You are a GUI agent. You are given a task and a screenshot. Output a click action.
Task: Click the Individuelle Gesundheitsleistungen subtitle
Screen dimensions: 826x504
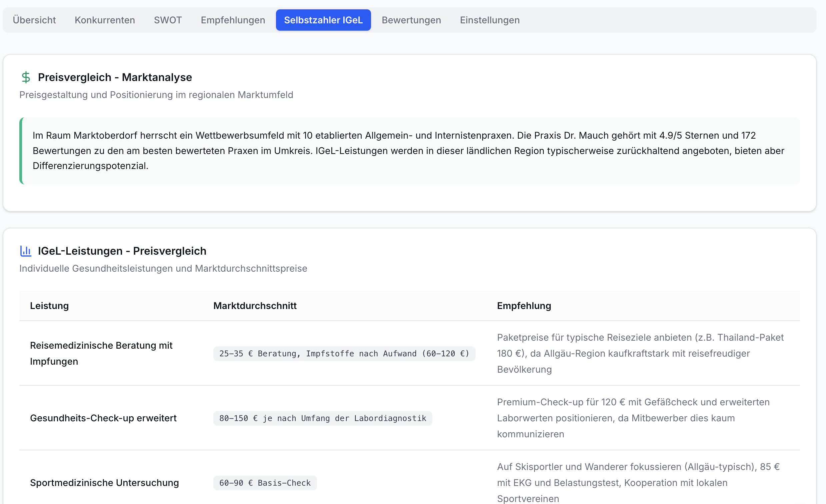pyautogui.click(x=163, y=268)
